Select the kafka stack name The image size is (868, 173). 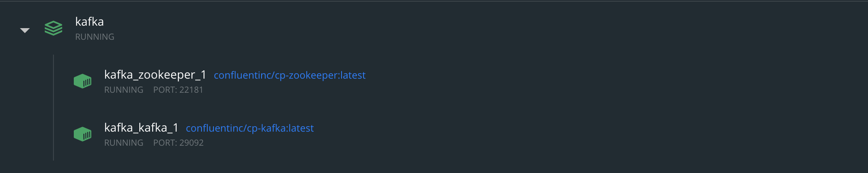pyautogui.click(x=90, y=22)
